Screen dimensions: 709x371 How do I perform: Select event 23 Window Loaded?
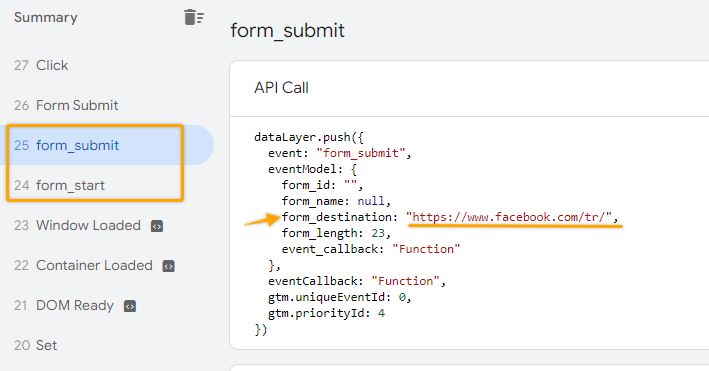click(x=77, y=225)
